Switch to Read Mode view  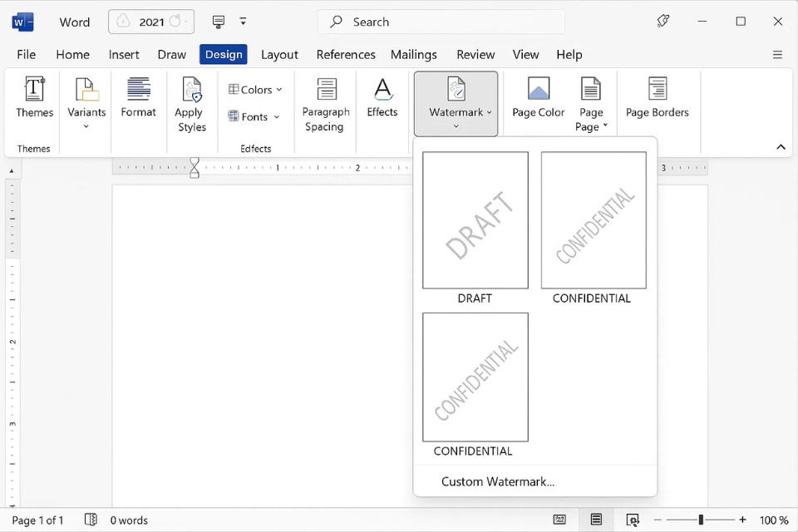point(560,519)
